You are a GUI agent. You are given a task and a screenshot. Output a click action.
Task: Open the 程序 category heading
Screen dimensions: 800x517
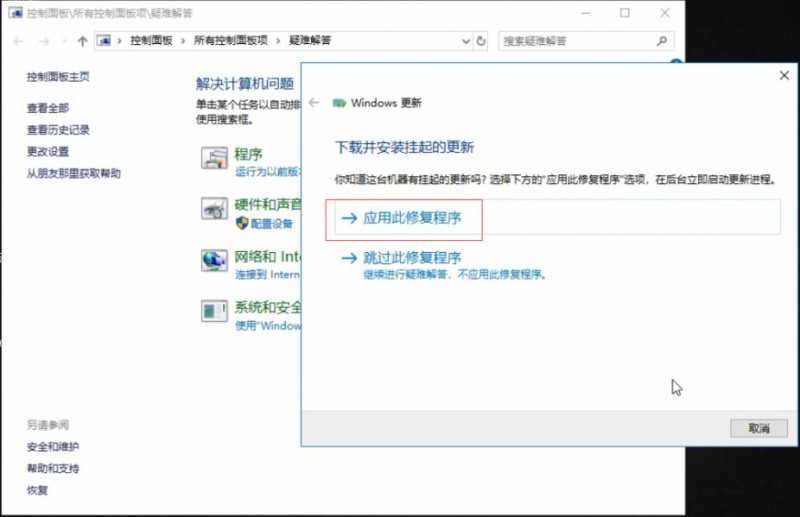248,154
